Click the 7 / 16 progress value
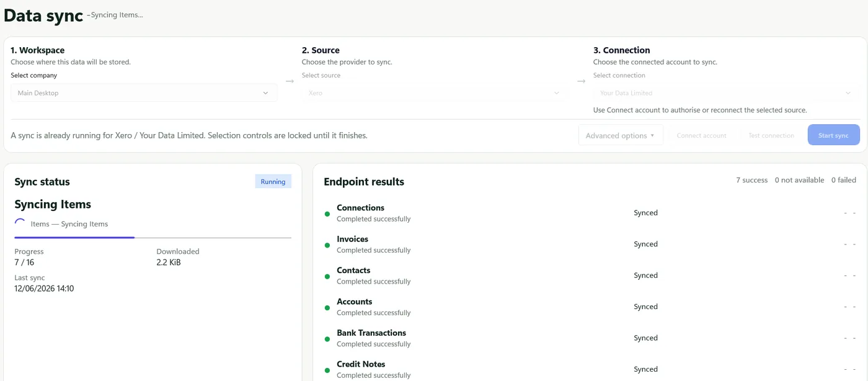The width and height of the screenshot is (868, 381). 24,262
